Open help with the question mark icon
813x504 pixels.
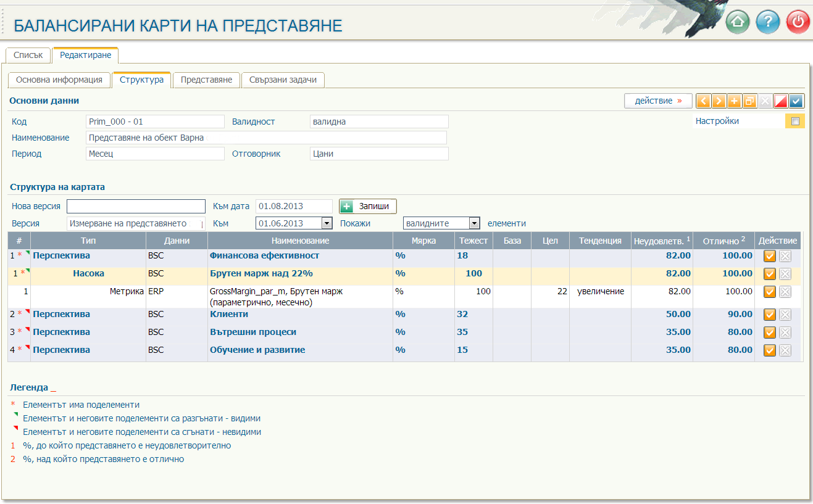click(x=768, y=22)
